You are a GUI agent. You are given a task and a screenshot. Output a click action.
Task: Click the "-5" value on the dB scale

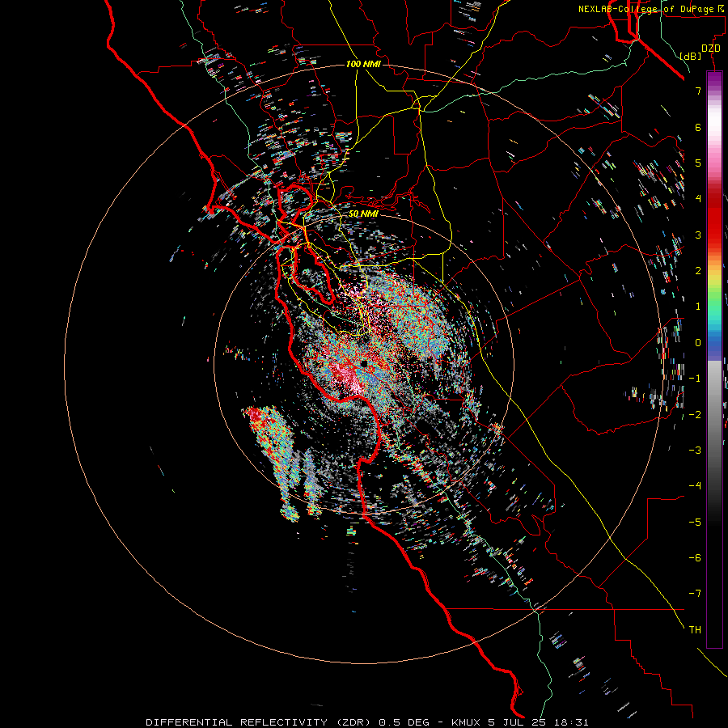click(x=695, y=522)
